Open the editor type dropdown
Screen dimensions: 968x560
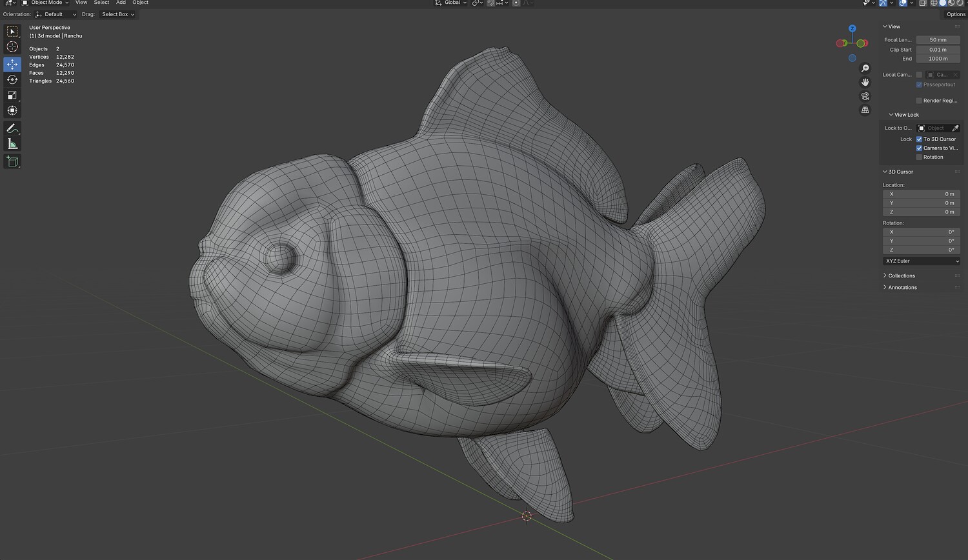point(10,3)
